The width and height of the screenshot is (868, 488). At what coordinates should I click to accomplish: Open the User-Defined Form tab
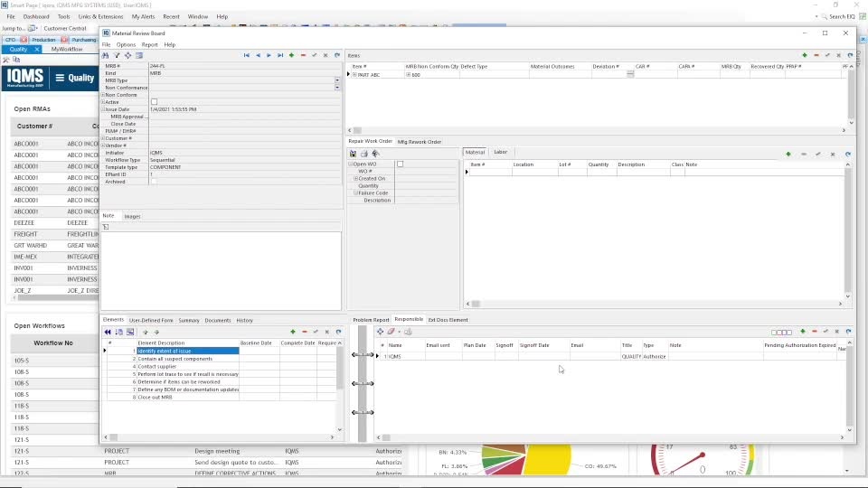pos(151,320)
